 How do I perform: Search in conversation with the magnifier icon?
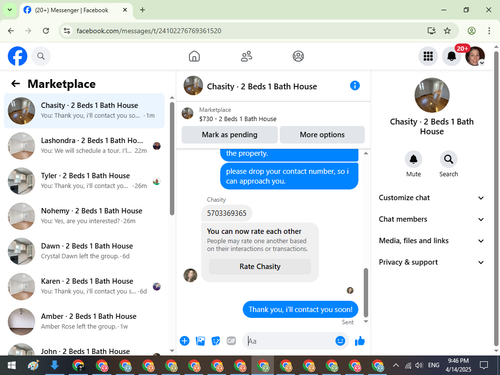click(448, 159)
